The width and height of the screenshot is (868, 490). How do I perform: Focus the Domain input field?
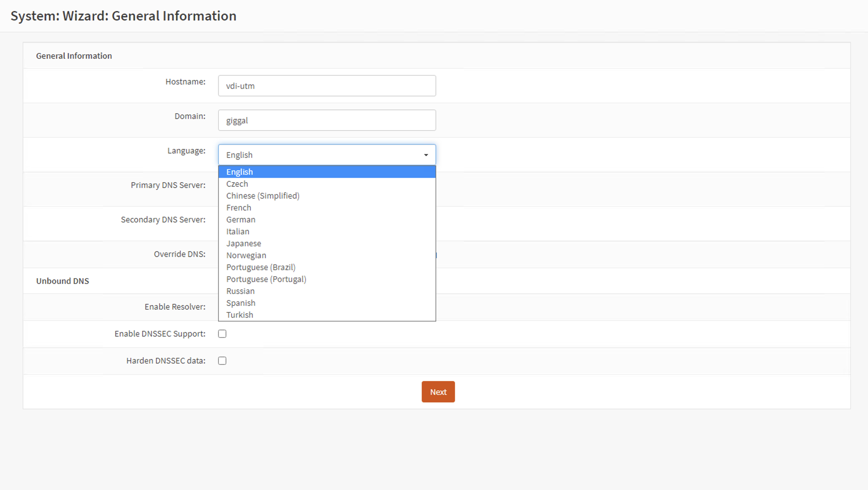tap(327, 120)
